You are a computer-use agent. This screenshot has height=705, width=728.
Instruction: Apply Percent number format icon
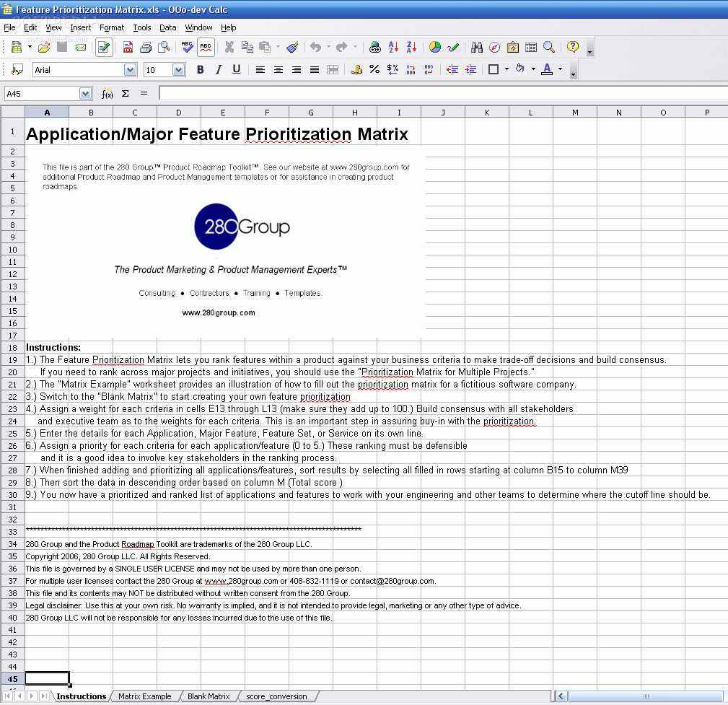(374, 70)
